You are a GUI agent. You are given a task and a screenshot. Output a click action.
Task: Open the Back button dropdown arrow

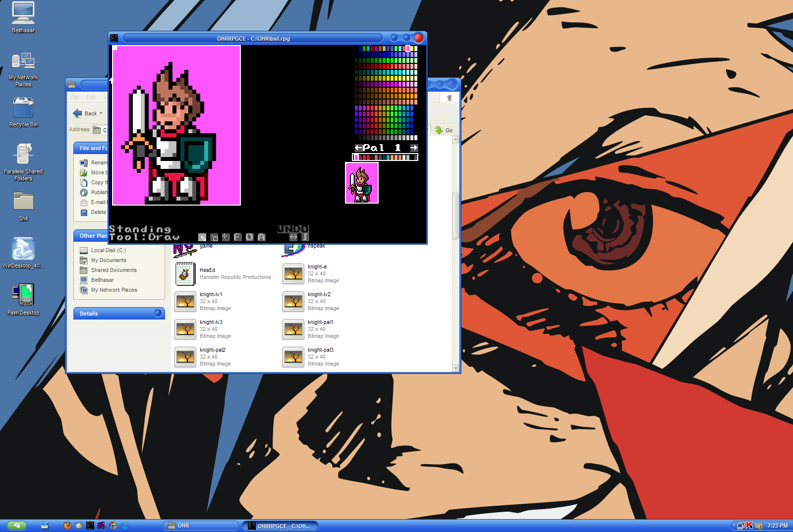tap(101, 113)
